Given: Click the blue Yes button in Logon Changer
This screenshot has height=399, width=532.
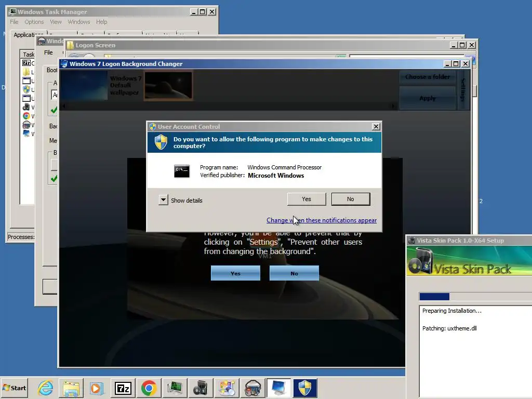Looking at the screenshot, I should click(235, 273).
